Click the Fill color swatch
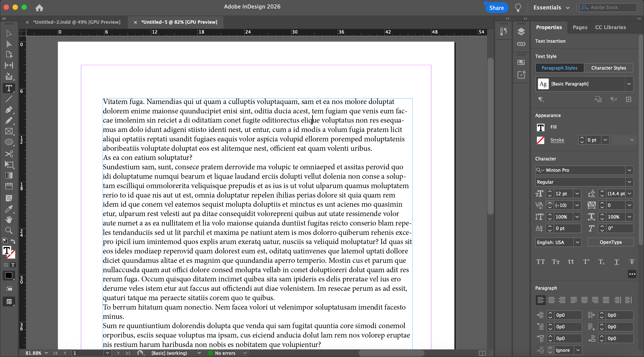This screenshot has height=357, width=644. [541, 127]
